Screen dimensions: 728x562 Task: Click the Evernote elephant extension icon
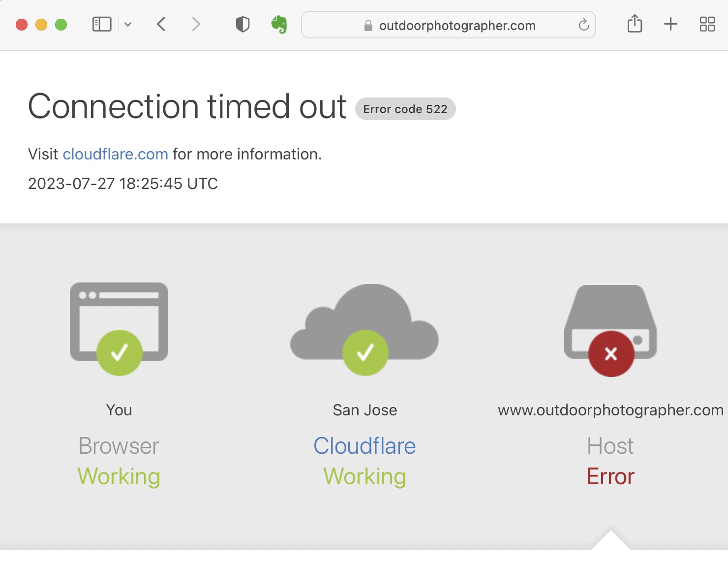pos(279,24)
